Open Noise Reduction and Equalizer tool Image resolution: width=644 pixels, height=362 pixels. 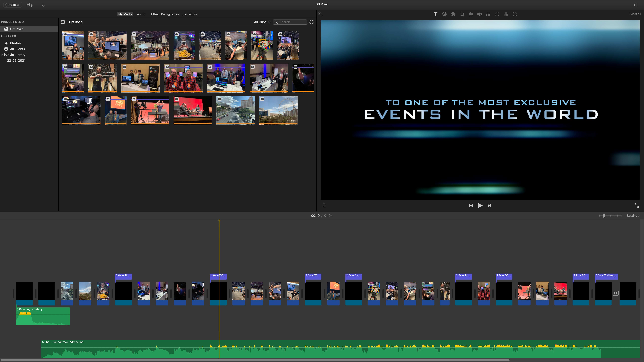[x=488, y=14]
